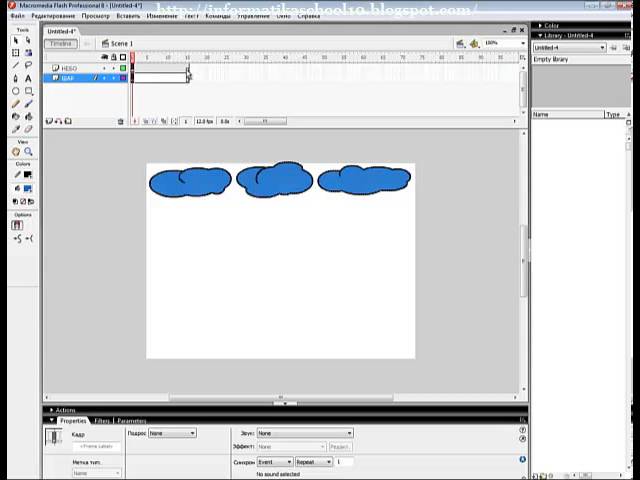Open the Вставить menu
640x480 pixels.
[128, 16]
